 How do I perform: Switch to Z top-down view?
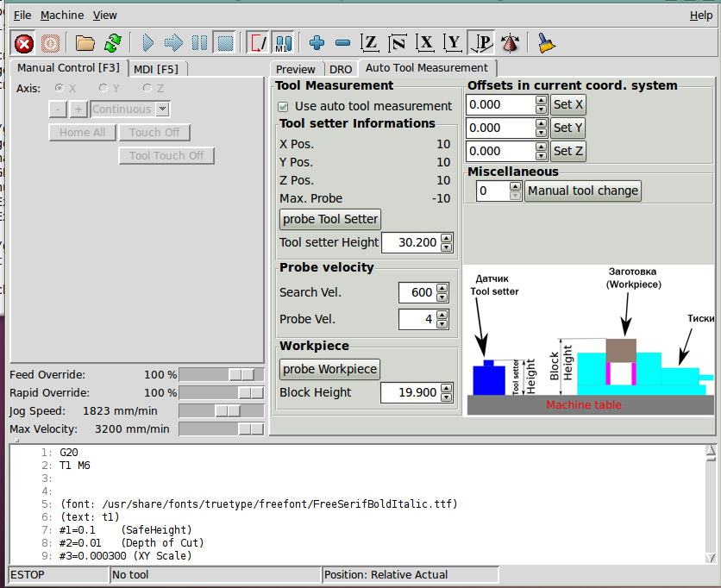click(x=370, y=43)
